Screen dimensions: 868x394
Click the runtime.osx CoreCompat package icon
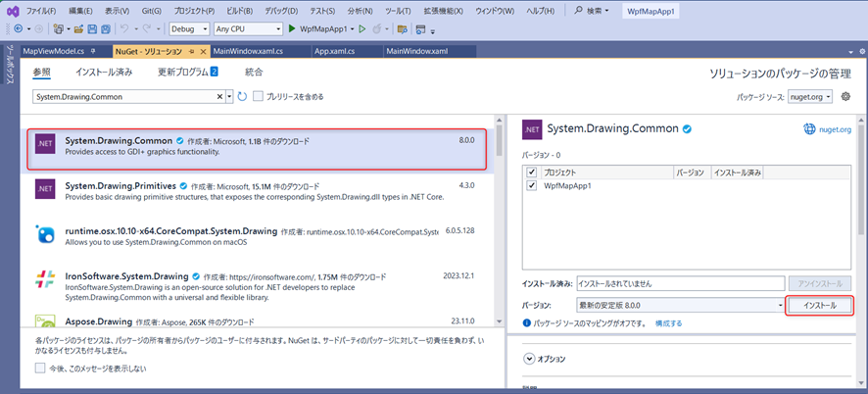click(44, 234)
